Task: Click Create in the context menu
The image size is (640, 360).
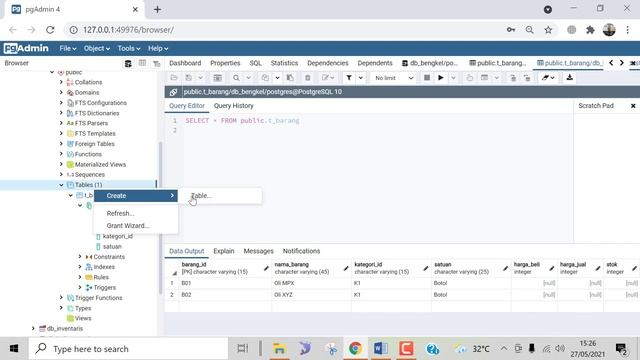Action: pos(136,196)
